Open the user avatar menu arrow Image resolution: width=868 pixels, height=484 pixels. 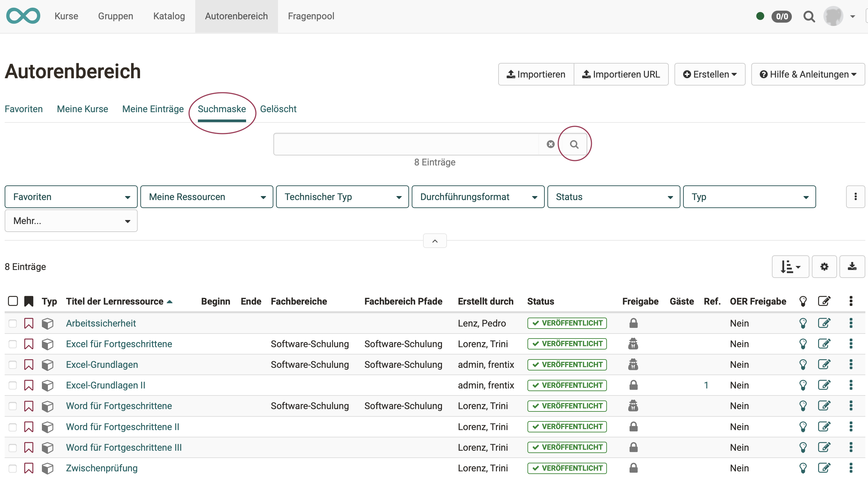point(852,16)
